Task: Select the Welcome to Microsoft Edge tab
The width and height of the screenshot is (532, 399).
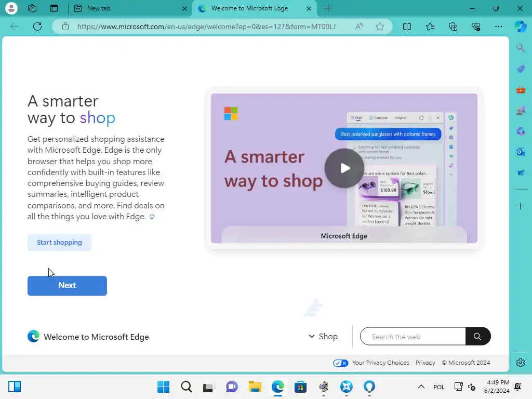Action: 255,8
